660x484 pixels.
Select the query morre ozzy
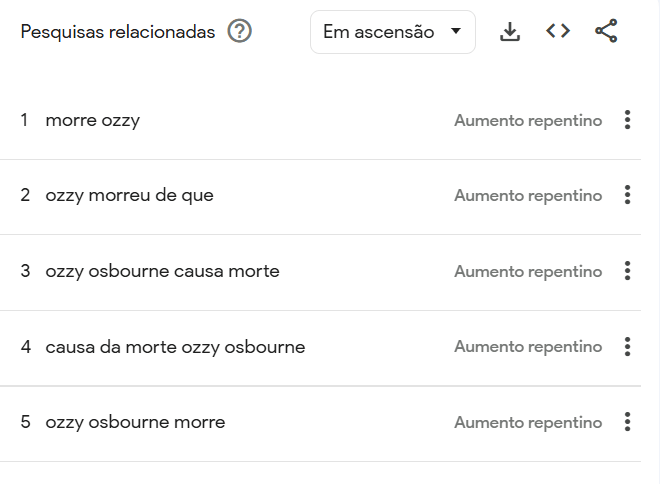click(92, 121)
